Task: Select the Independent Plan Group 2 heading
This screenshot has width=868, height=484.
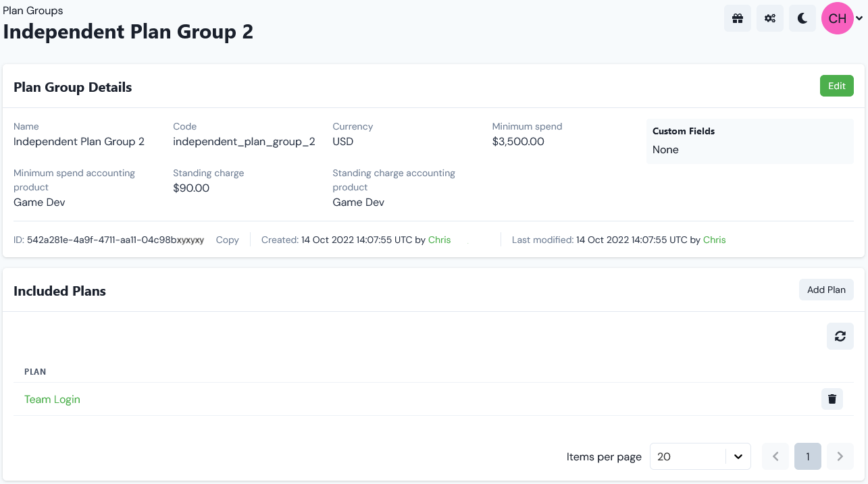Action: click(128, 32)
